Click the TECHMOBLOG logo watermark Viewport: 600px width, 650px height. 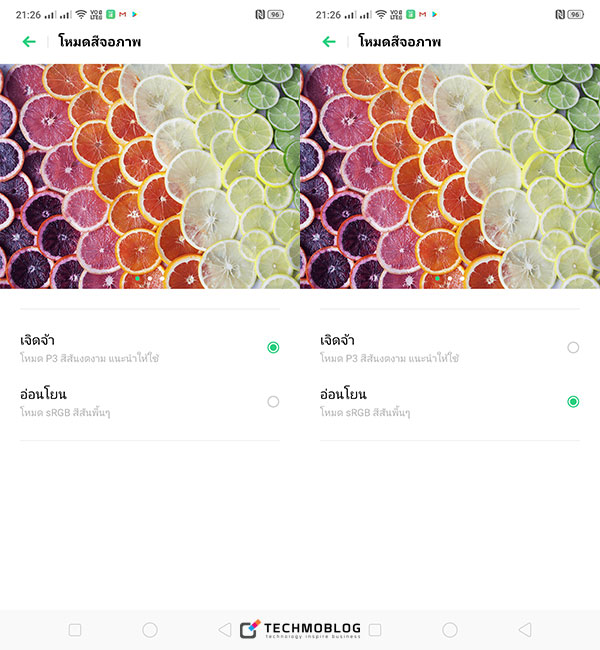[300, 629]
